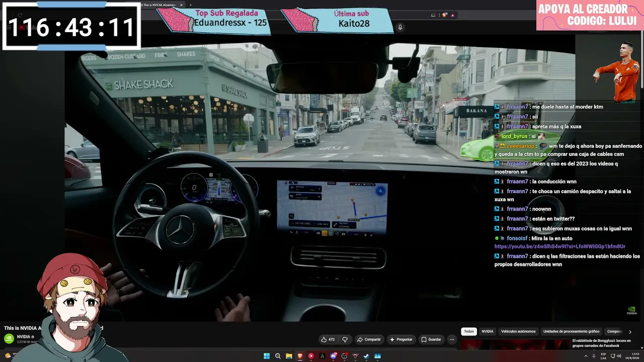Open the Windows Start menu

267,356
